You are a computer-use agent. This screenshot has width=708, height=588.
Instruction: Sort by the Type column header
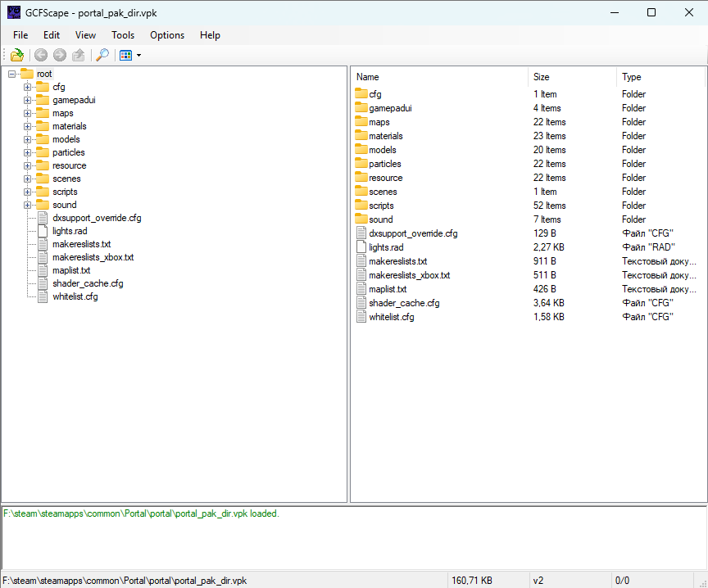coord(660,77)
